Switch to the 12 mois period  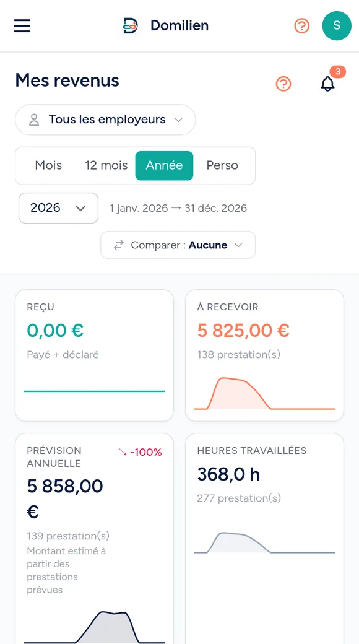pyautogui.click(x=106, y=165)
